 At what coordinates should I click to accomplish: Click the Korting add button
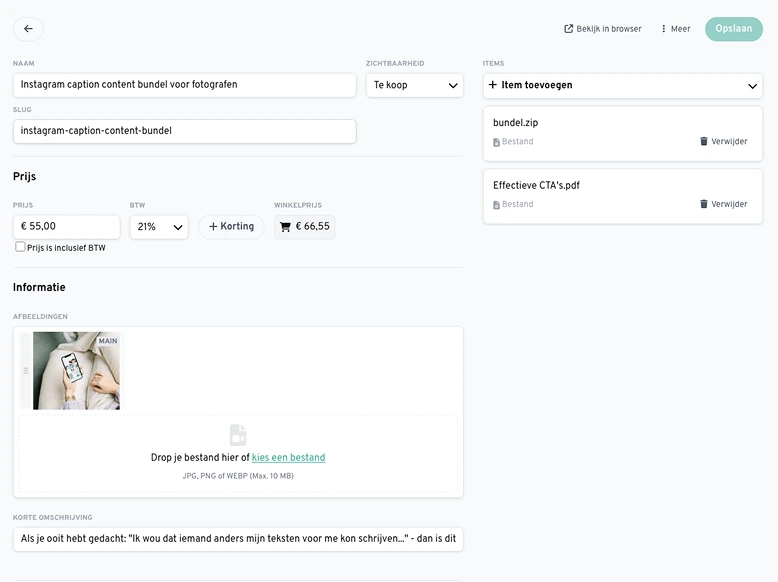231,227
